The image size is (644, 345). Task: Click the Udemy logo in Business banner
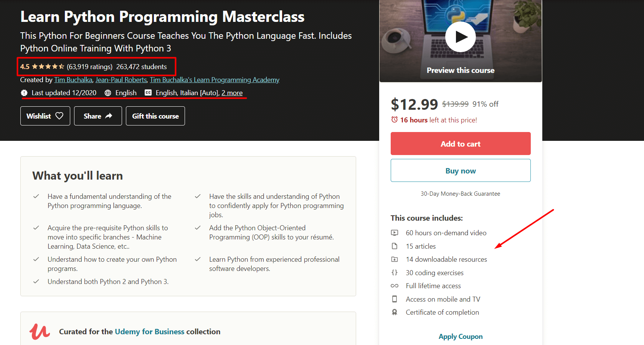click(40, 332)
